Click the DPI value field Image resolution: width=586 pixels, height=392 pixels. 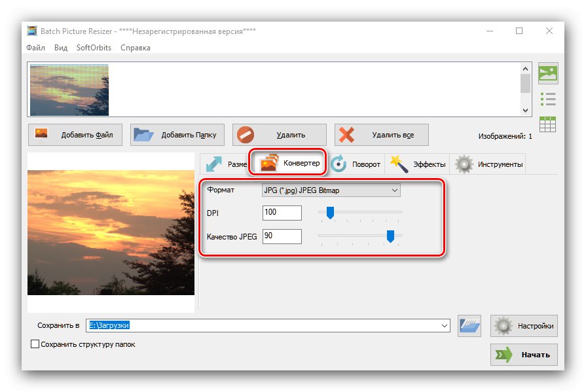tap(282, 213)
